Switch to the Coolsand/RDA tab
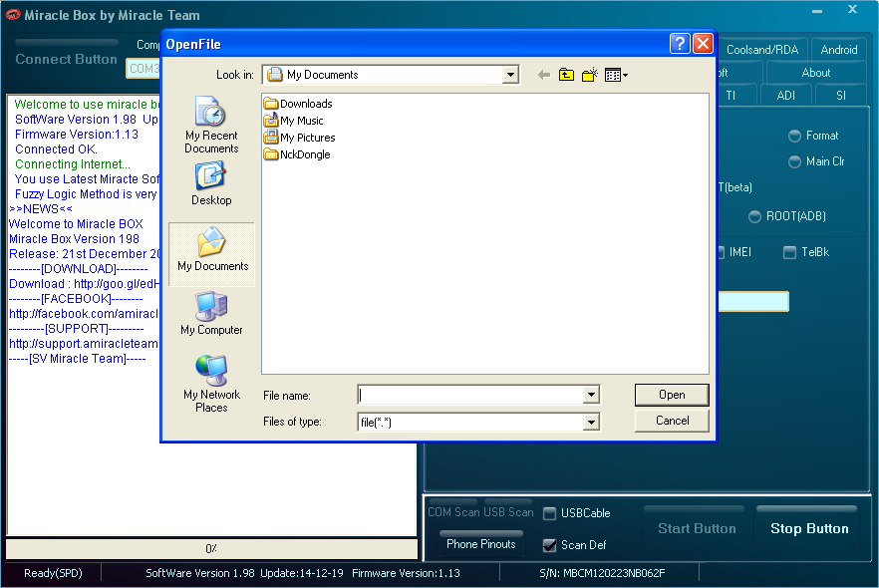Image resolution: width=879 pixels, height=588 pixels. 761,49
